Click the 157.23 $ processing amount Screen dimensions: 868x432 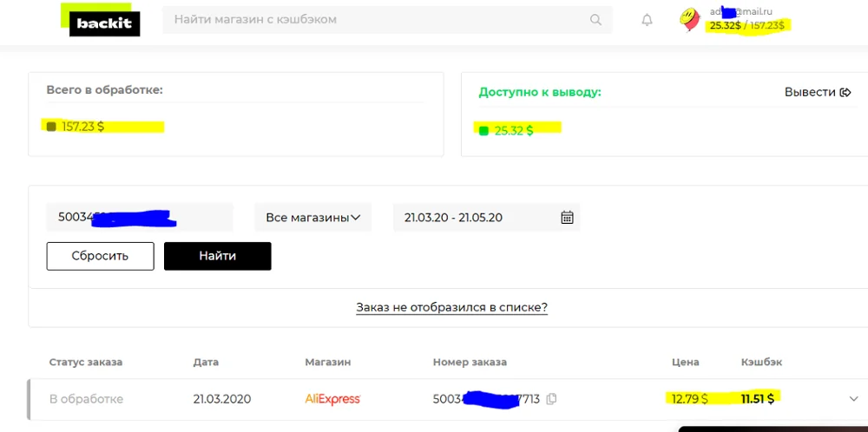click(x=83, y=127)
